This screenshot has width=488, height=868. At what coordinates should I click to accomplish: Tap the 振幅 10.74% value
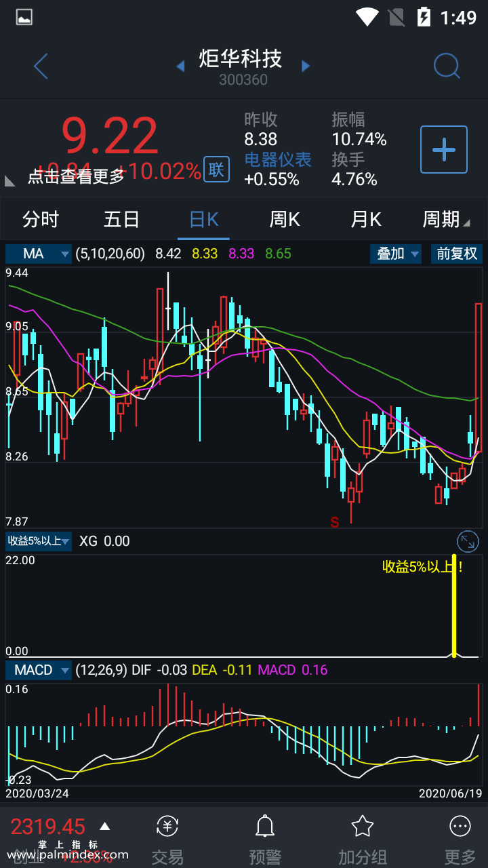(359, 139)
